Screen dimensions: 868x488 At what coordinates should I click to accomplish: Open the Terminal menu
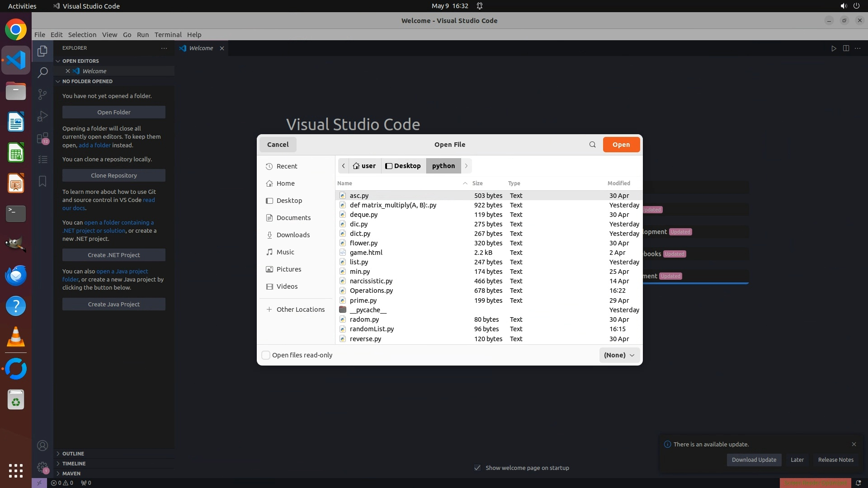point(168,35)
